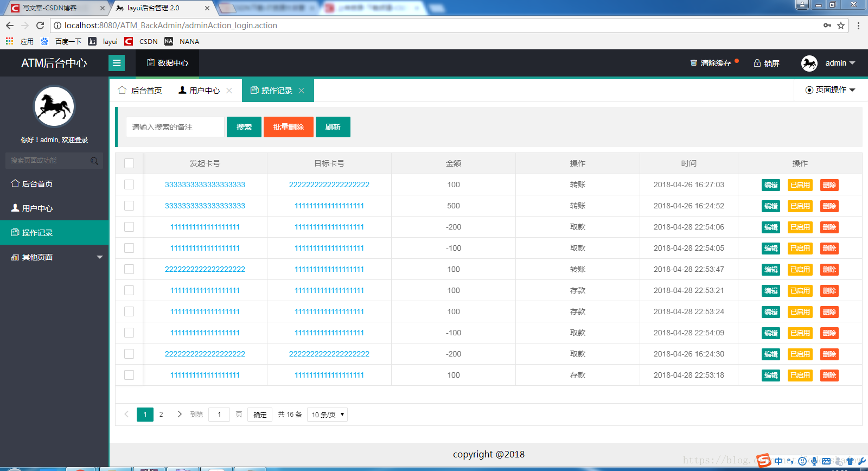Open the NANA bookmark

tap(182, 41)
